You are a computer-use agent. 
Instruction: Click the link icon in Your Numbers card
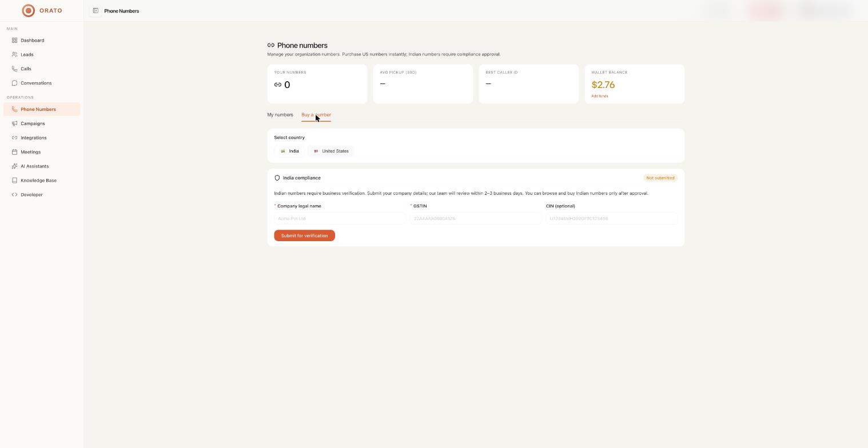(x=278, y=85)
